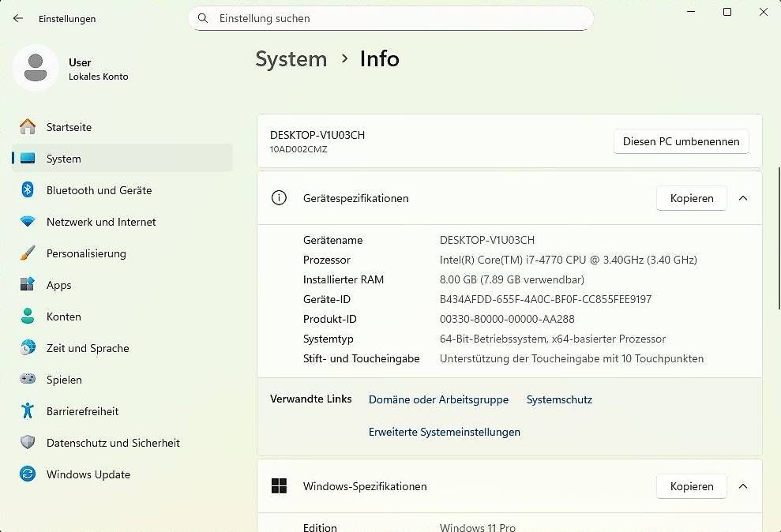Open Domäne oder Arbeitsgruppe link

tap(438, 399)
